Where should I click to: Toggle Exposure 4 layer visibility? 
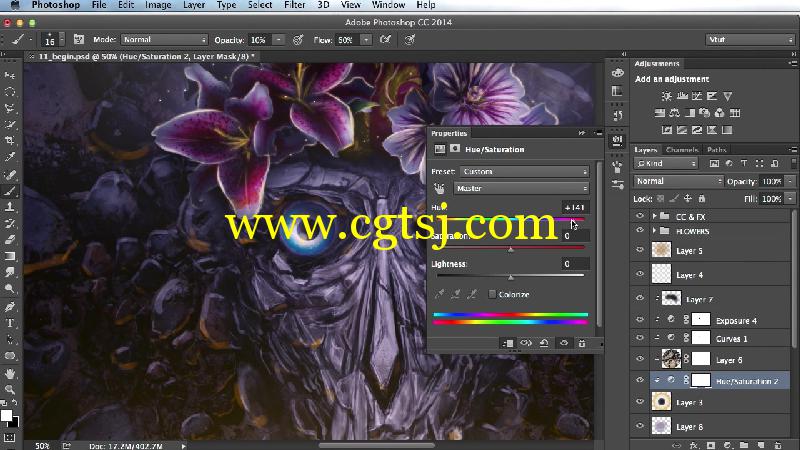click(x=640, y=320)
